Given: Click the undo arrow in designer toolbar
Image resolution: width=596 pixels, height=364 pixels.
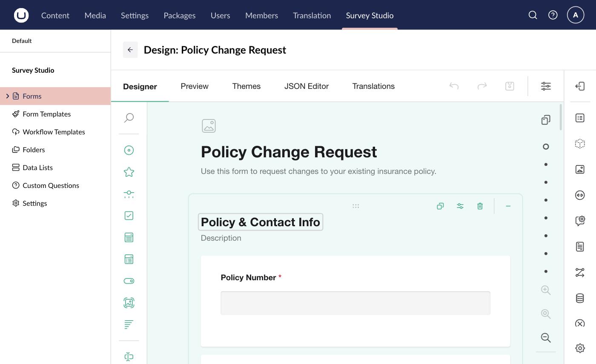Looking at the screenshot, I should pyautogui.click(x=454, y=86).
